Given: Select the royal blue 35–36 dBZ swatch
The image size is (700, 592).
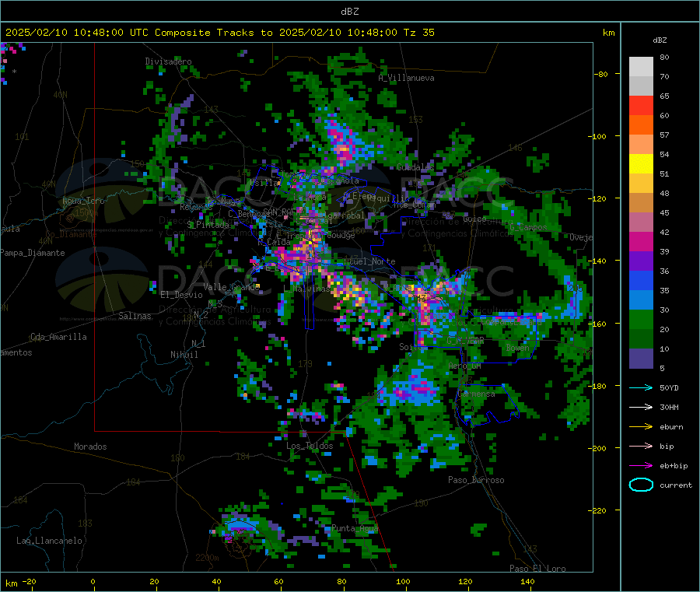Looking at the screenshot, I should pos(641,280).
